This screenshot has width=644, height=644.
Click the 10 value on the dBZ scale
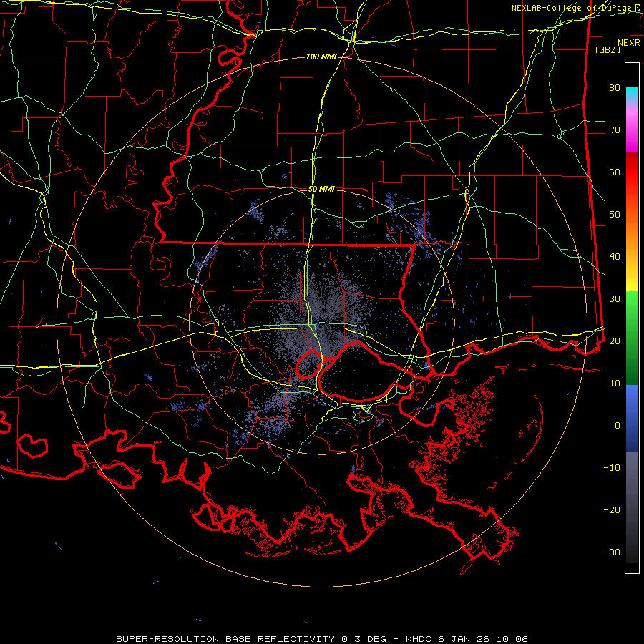[x=615, y=384]
